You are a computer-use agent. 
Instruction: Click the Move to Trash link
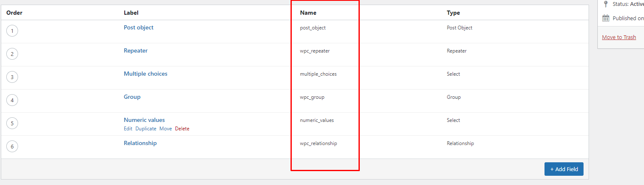click(619, 37)
